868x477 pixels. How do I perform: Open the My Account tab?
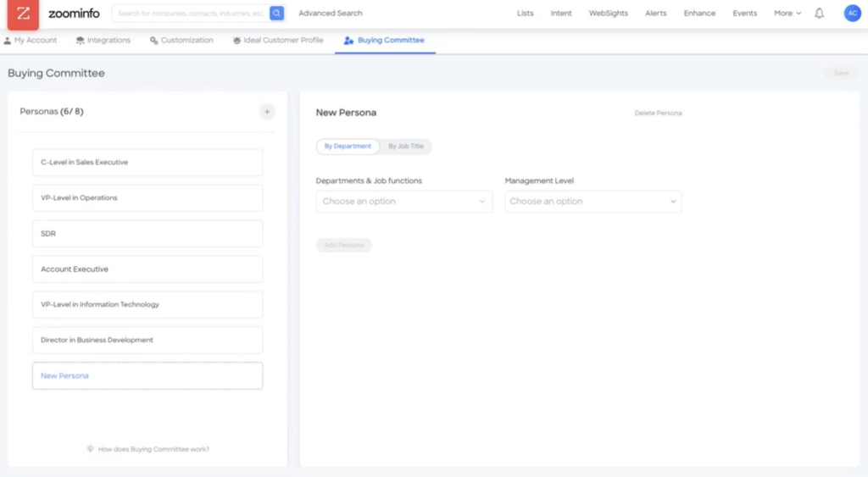pos(30,41)
